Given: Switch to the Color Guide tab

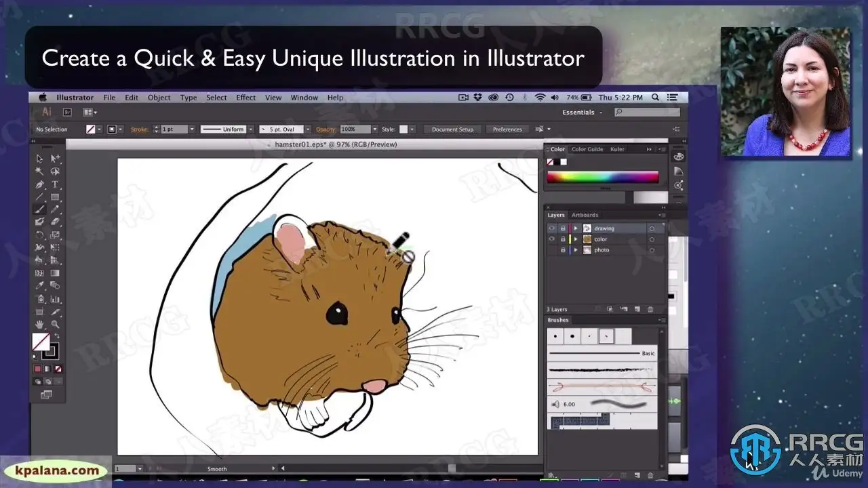Looking at the screenshot, I should click(587, 149).
